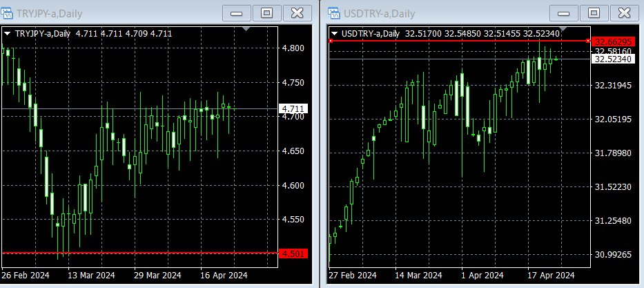The height and width of the screenshot is (288, 644).
Task: Select the red 4.501 horizontal line
Action: (139, 253)
